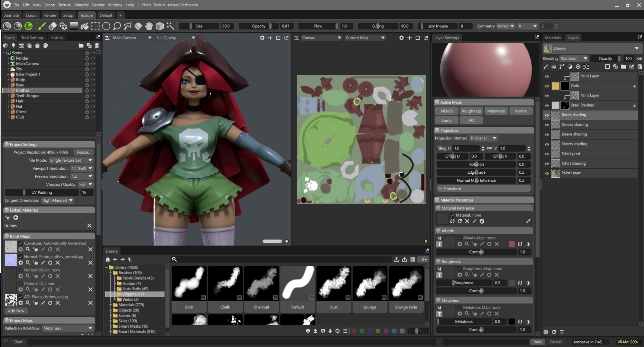Choose the Clone Stamp sheep tool
Viewport: 644px width, 347px height.
tap(63, 26)
